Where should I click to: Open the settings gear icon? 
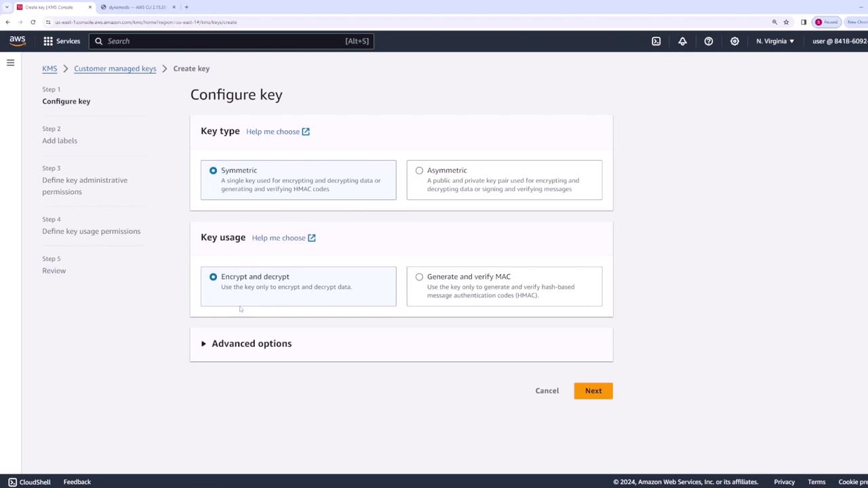734,41
